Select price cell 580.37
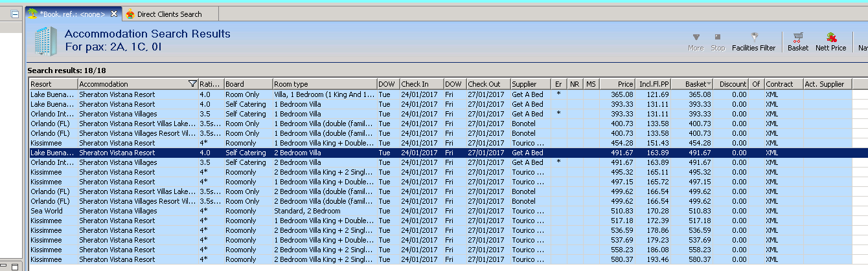The height and width of the screenshot is (271, 868). point(617,259)
